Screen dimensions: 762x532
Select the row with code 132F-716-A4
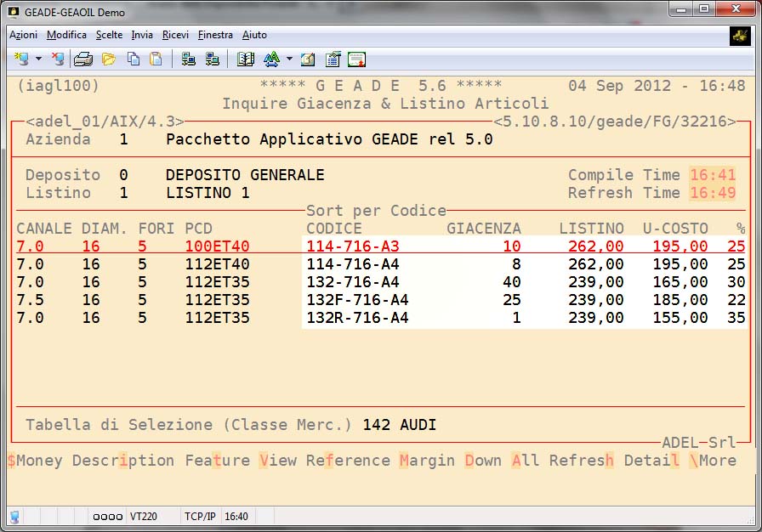(357, 300)
